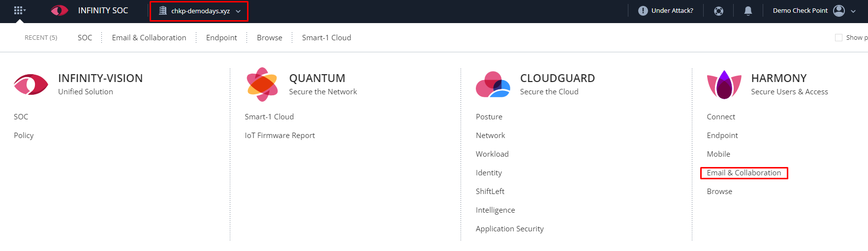Image resolution: width=868 pixels, height=251 pixels.
Task: Click the Quantum product logo
Action: 262,84
